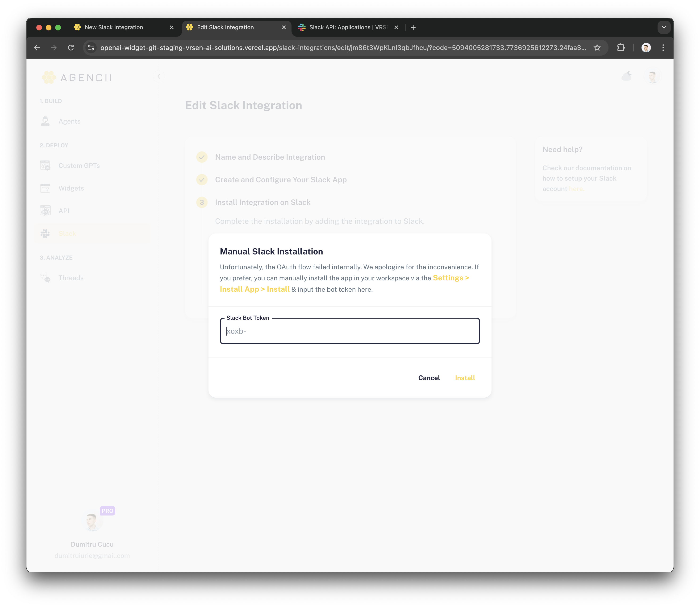Click Cancel in Manual Slack Installation

pyautogui.click(x=429, y=378)
